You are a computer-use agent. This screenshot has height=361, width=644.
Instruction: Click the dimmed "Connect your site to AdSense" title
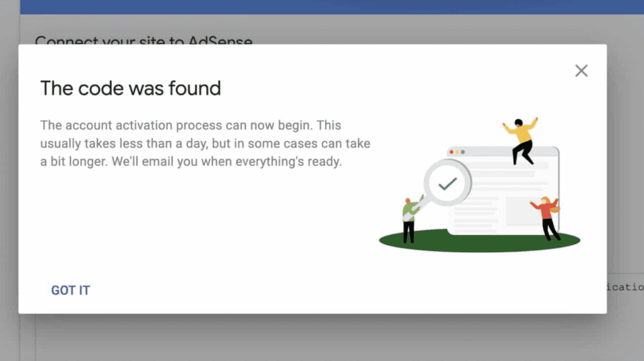point(144,40)
